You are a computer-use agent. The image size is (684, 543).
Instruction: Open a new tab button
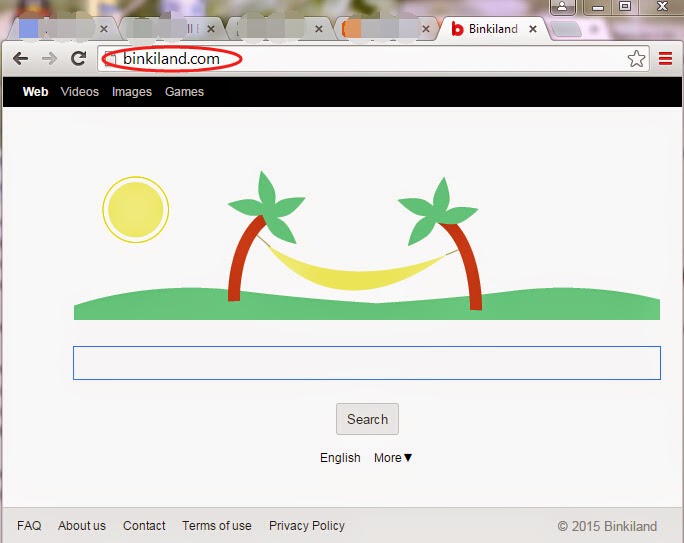[x=565, y=30]
